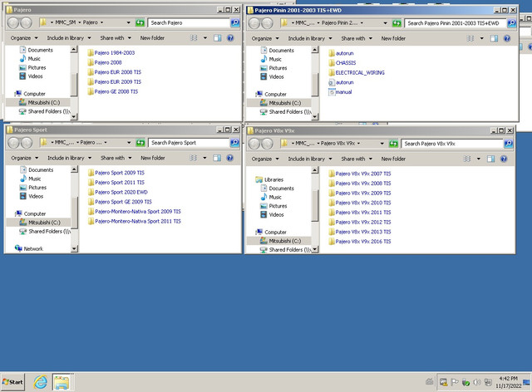The image size is (532, 392).
Task: Select Pajero EUR 2009 TIS folder
Action: point(114,82)
